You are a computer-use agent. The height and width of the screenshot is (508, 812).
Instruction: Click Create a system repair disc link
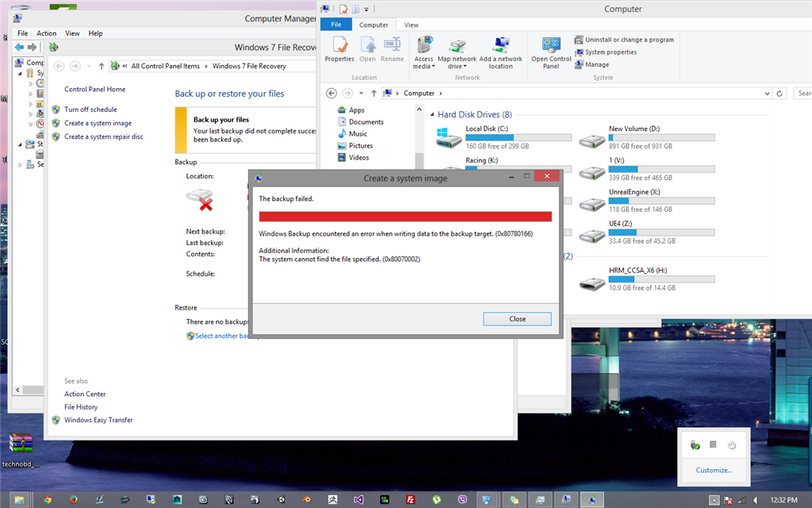(104, 137)
